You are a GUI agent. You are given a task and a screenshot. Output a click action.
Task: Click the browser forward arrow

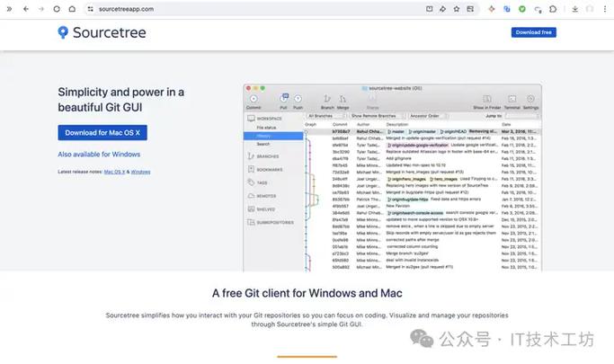[41, 9]
